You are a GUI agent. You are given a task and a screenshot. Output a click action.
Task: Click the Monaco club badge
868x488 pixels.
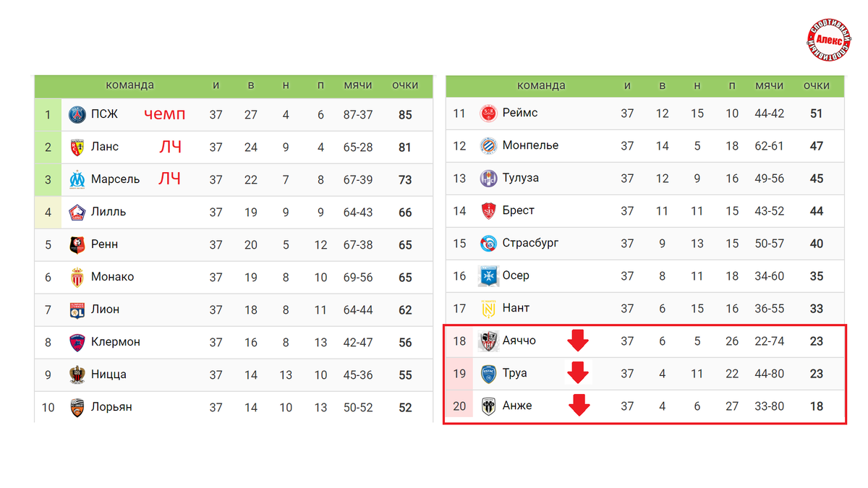pyautogui.click(x=77, y=277)
